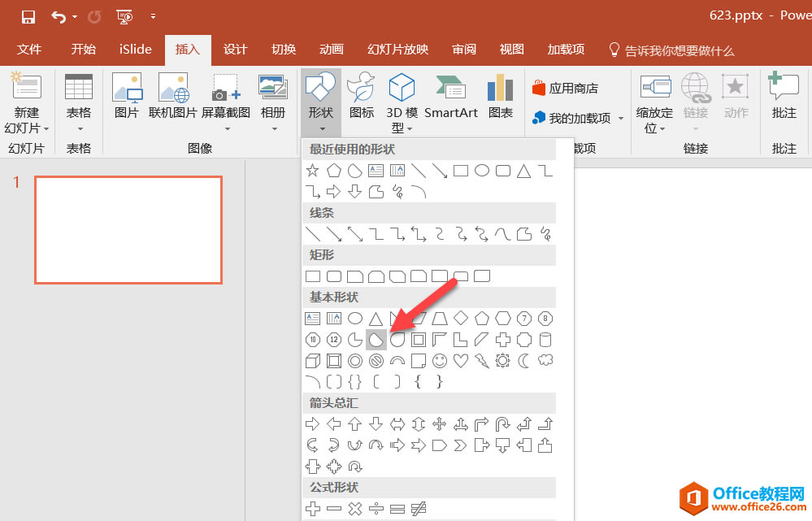Viewport: 812px width, 521px height.
Task: Pick the no-symbol shape
Action: pyautogui.click(x=376, y=360)
